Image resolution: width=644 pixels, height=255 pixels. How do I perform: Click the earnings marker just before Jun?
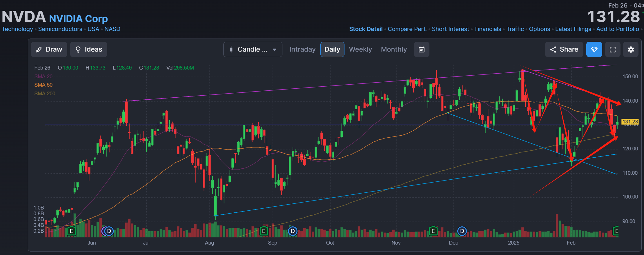71,231
